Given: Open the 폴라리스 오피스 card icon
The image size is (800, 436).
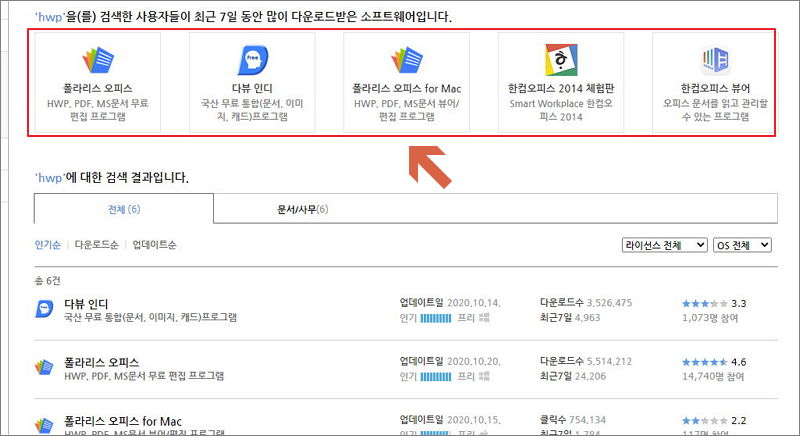Looking at the screenshot, I should 98,60.
